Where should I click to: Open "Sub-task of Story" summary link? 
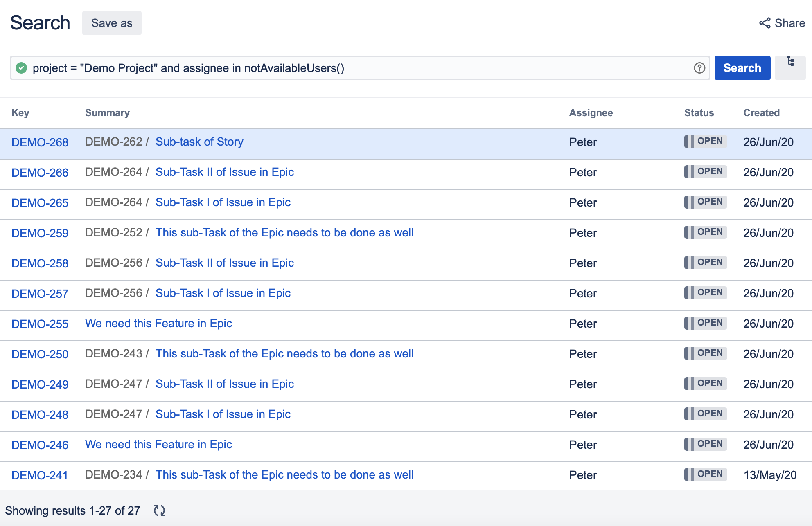point(199,142)
